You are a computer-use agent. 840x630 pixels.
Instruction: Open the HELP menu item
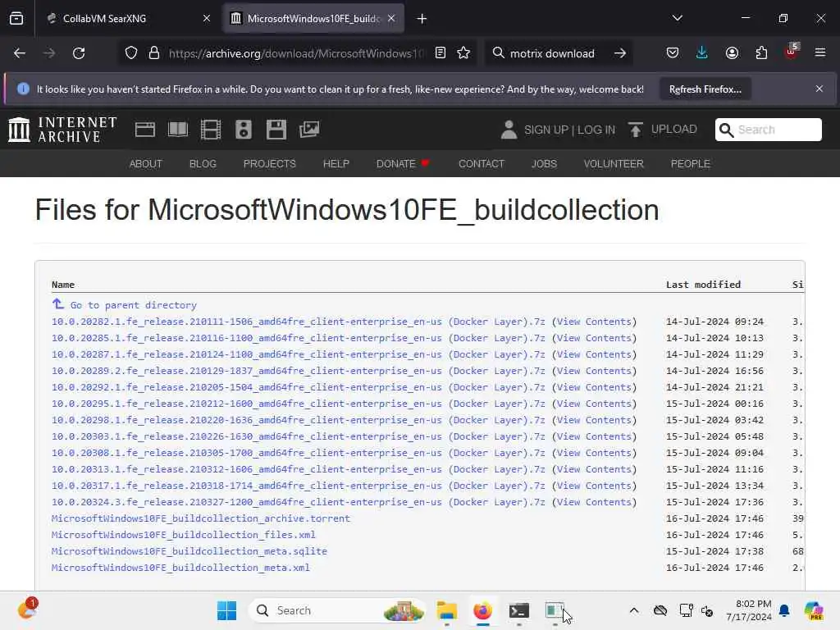[x=336, y=164]
